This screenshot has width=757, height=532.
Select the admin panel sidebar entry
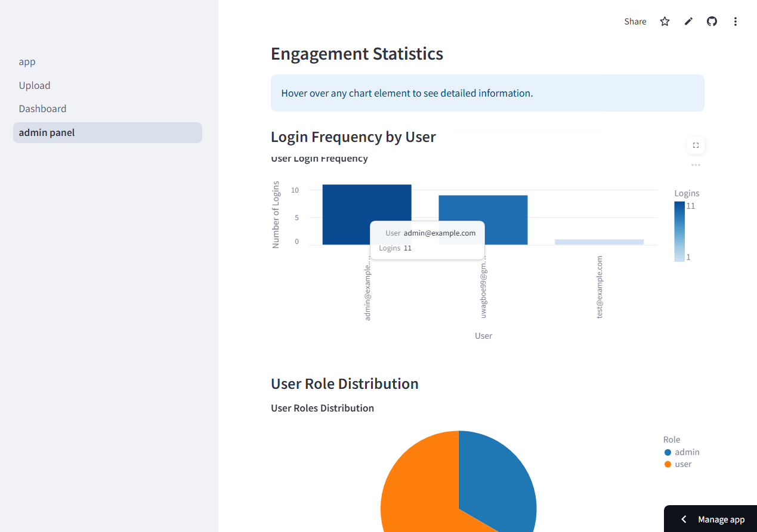pos(47,132)
